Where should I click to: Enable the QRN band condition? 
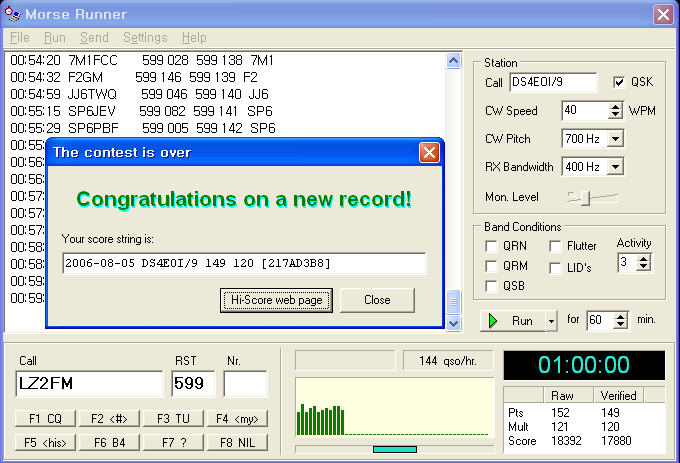(x=491, y=246)
